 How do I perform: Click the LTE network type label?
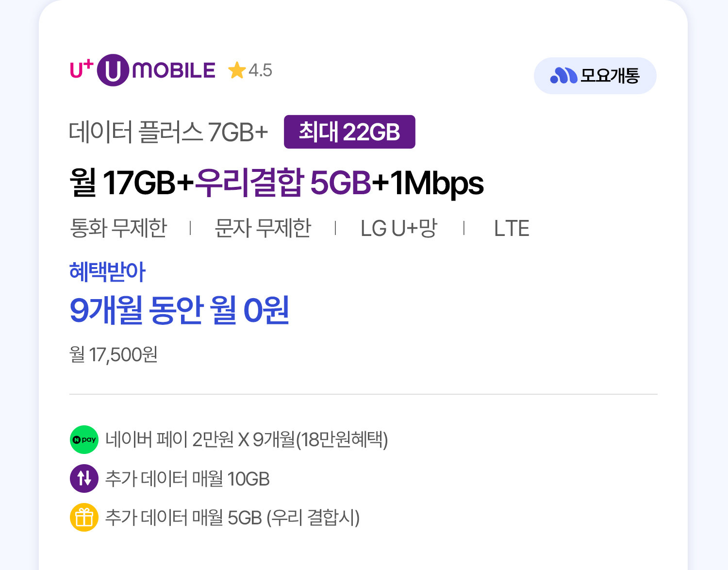(x=512, y=228)
